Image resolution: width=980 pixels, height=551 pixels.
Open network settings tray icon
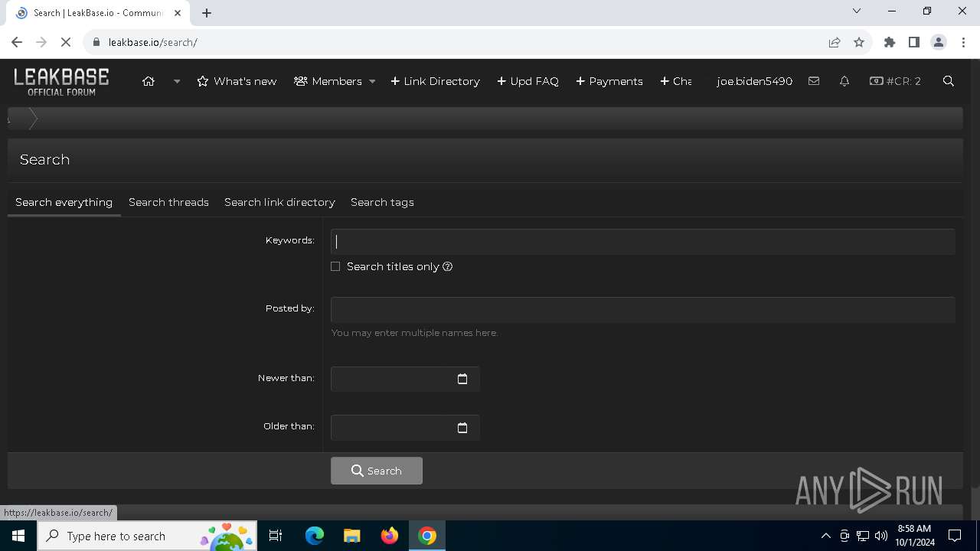pyautogui.click(x=863, y=536)
